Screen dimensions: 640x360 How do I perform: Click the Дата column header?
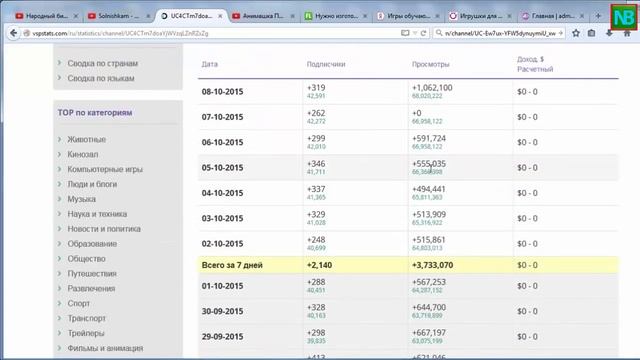pos(210,64)
